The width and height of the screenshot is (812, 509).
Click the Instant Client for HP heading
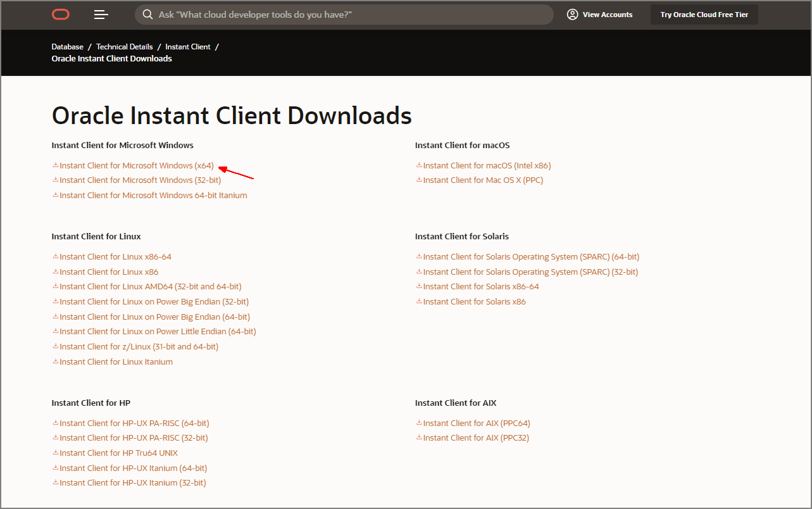91,403
